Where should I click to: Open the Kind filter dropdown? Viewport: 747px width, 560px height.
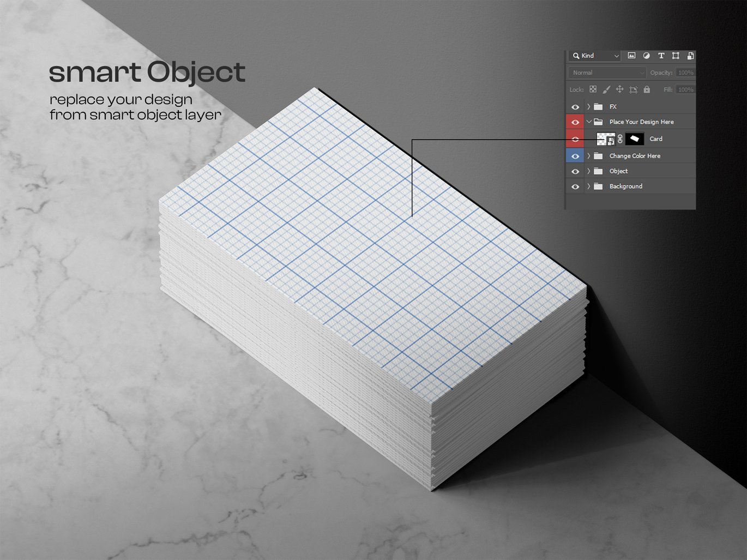[x=595, y=56]
